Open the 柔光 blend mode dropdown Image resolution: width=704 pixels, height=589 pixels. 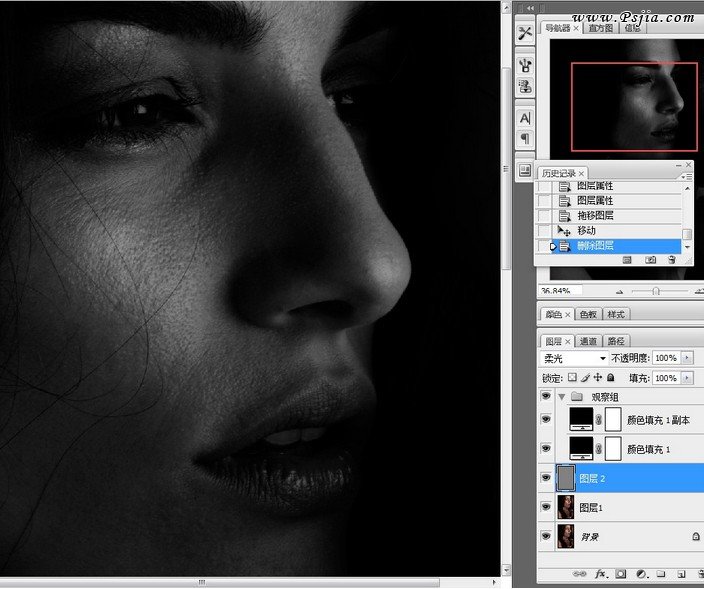click(574, 358)
